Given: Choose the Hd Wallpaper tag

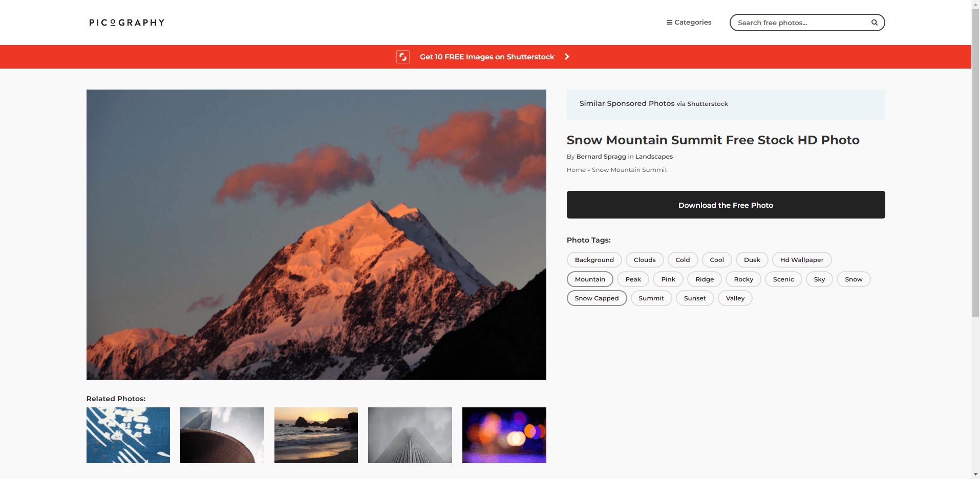Looking at the screenshot, I should (801, 260).
